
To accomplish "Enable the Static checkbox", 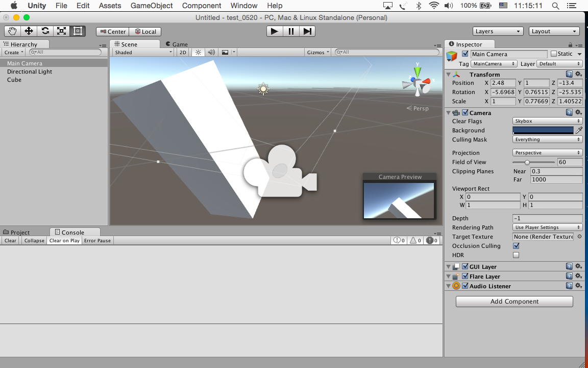I will click(554, 54).
